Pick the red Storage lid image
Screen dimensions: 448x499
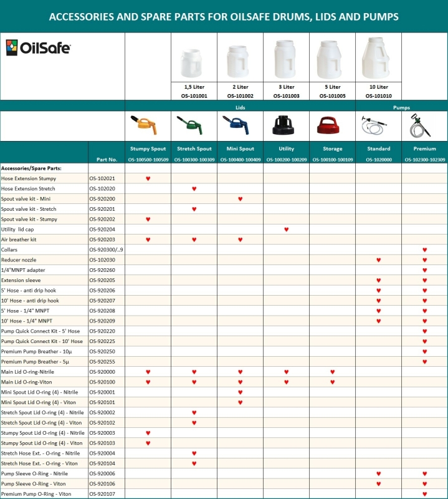pos(332,125)
